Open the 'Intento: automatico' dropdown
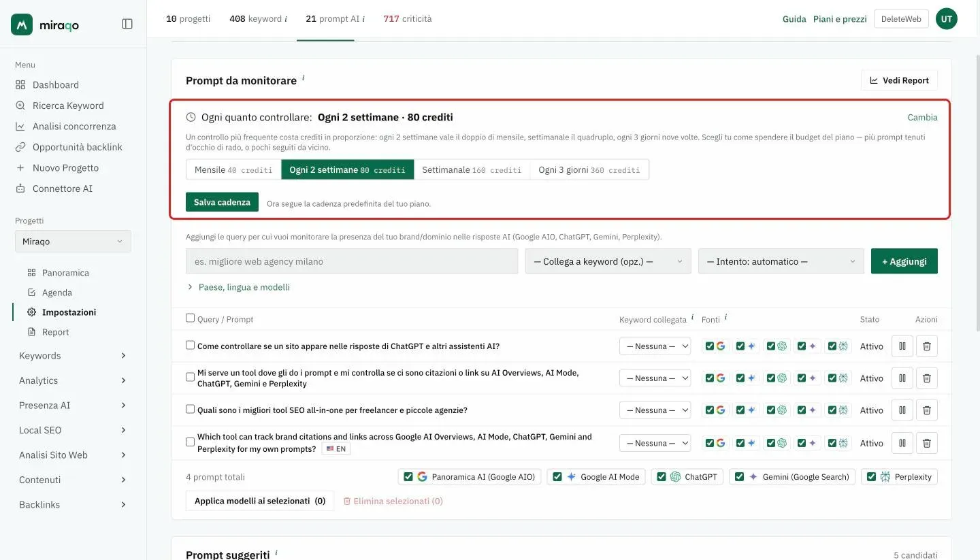The height and width of the screenshot is (560, 980). [781, 261]
